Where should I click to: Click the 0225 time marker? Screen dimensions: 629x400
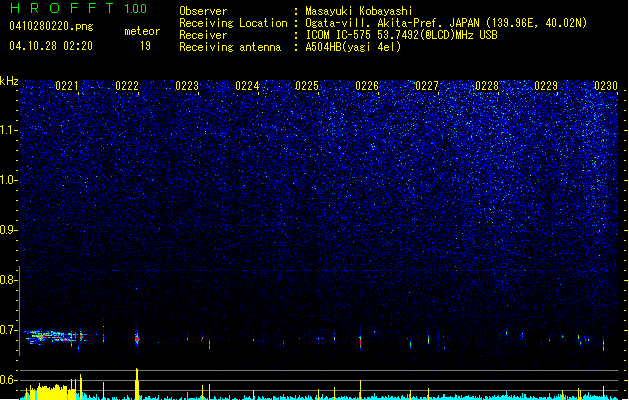pos(307,86)
